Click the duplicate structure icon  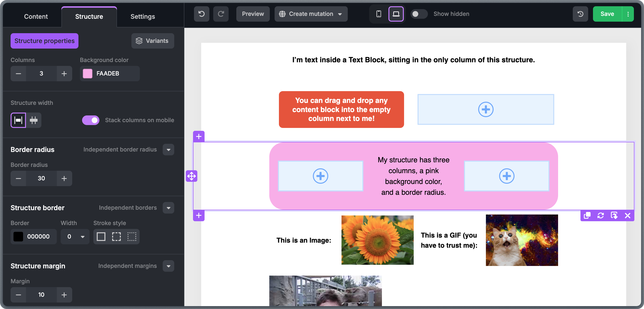[x=587, y=215]
